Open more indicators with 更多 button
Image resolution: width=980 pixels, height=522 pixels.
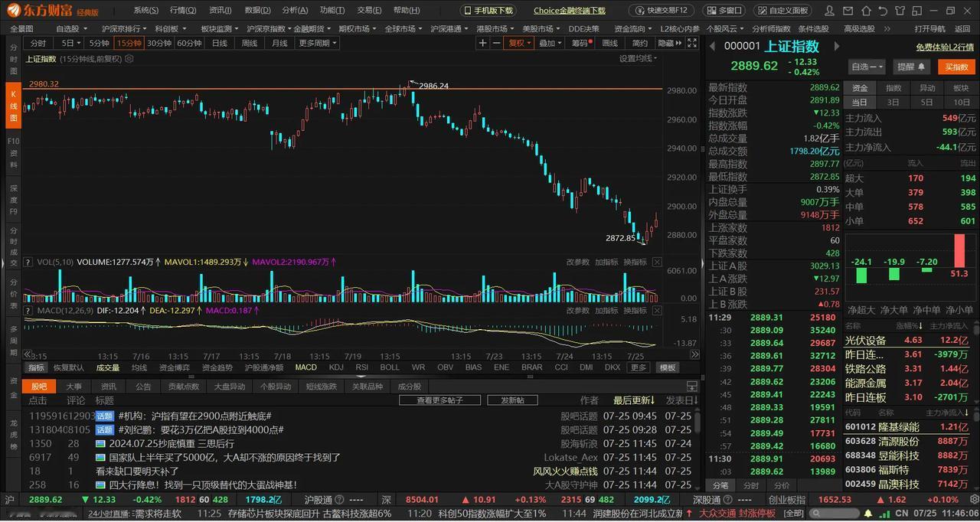pyautogui.click(x=639, y=367)
